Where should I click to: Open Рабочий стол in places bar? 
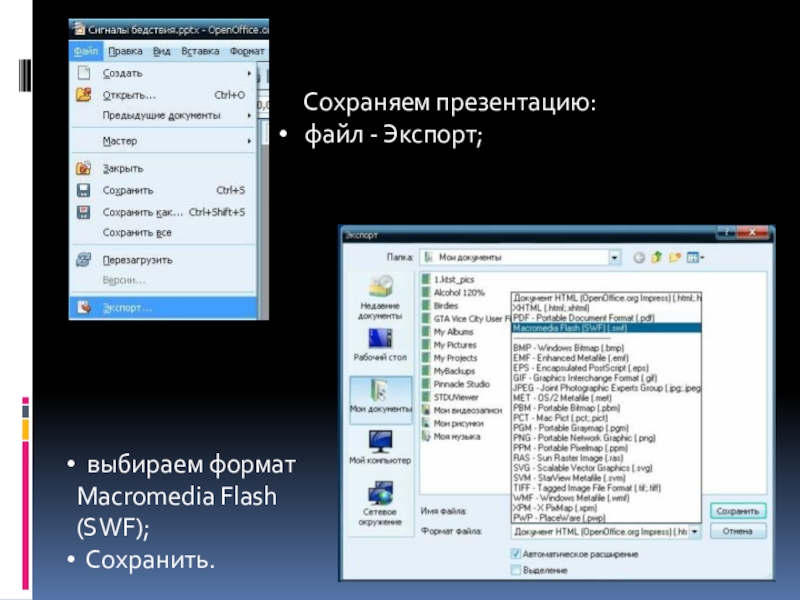click(381, 345)
